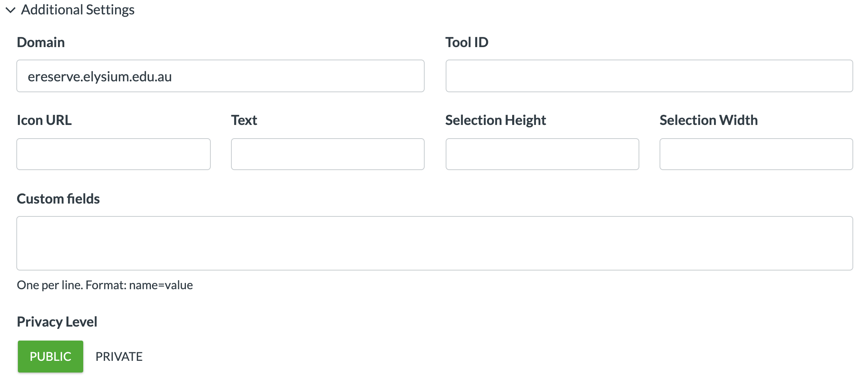This screenshot has width=868, height=376.
Task: Click the Selection Width label
Action: (708, 120)
